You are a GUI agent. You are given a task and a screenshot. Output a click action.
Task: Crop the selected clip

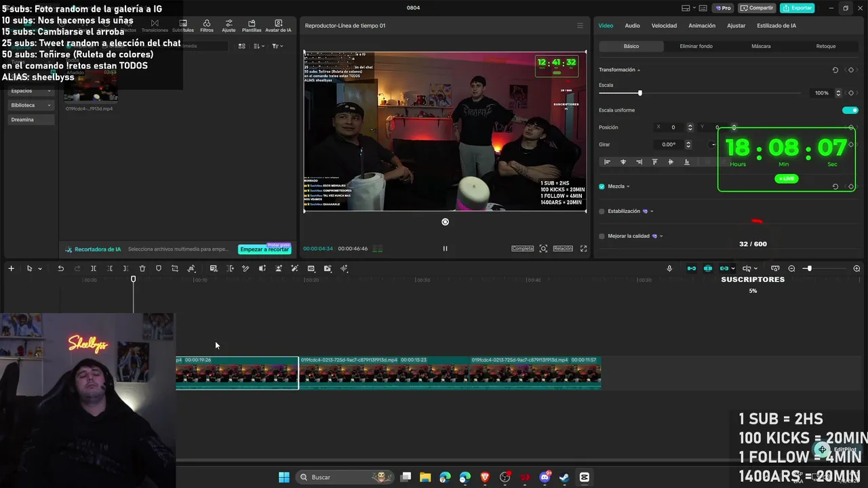tap(174, 268)
